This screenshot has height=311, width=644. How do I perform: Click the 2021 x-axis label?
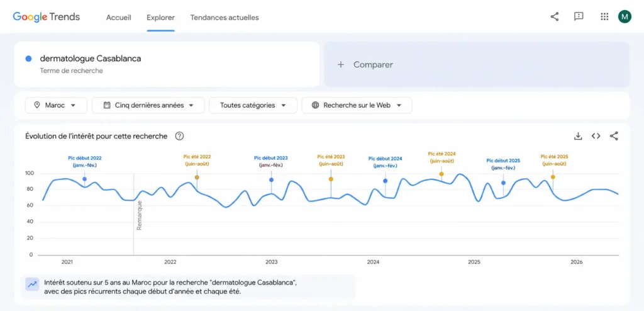(x=67, y=262)
